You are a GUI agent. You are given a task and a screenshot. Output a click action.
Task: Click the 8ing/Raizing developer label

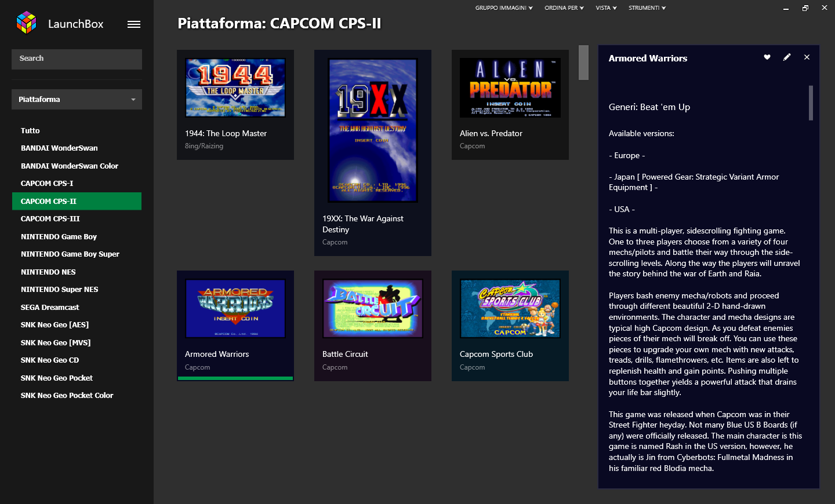[x=204, y=146]
